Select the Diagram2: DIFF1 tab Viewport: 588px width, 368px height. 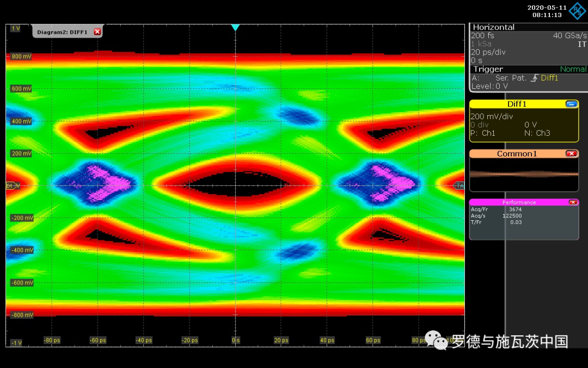pyautogui.click(x=62, y=32)
